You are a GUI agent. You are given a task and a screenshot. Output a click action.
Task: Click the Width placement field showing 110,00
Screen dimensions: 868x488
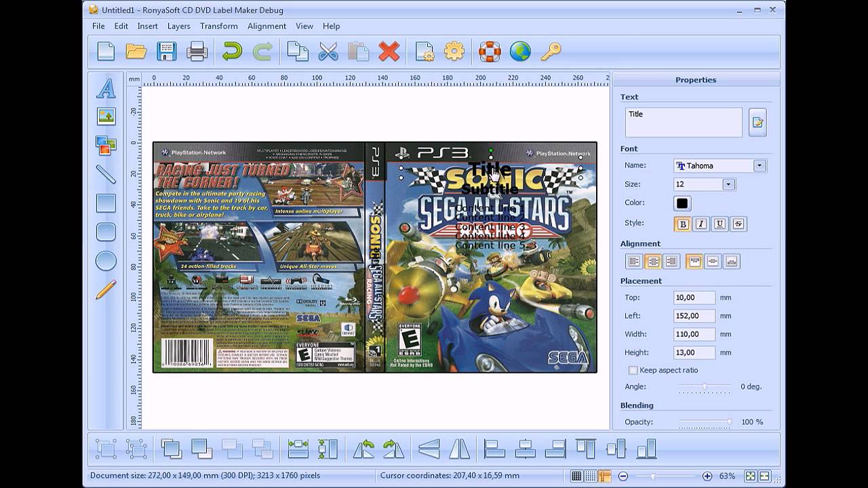point(694,334)
